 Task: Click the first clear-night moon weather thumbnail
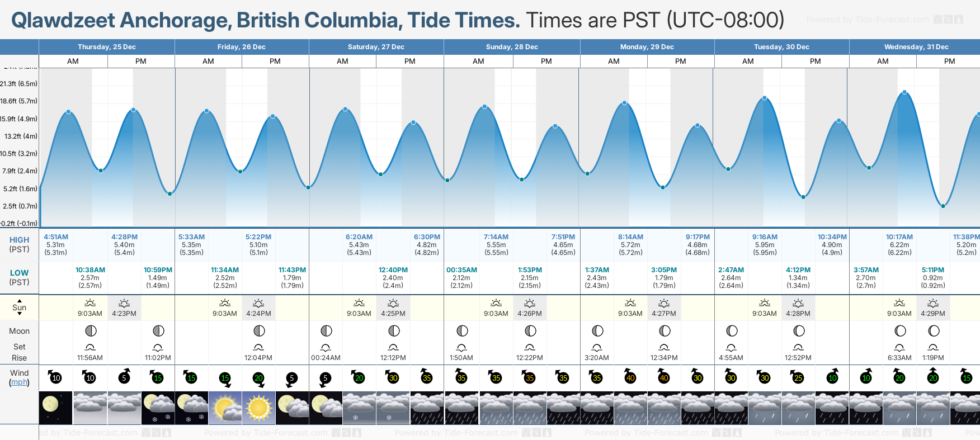click(56, 408)
